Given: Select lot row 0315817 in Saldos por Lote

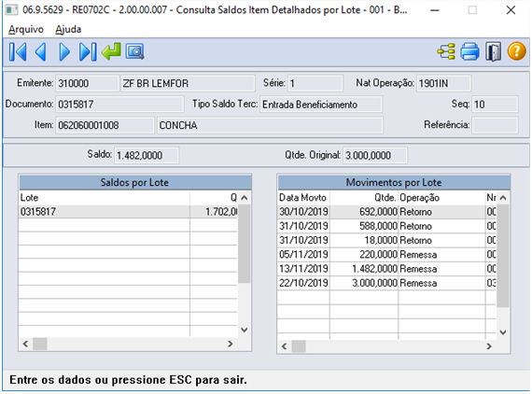Looking at the screenshot, I should click(x=128, y=212).
